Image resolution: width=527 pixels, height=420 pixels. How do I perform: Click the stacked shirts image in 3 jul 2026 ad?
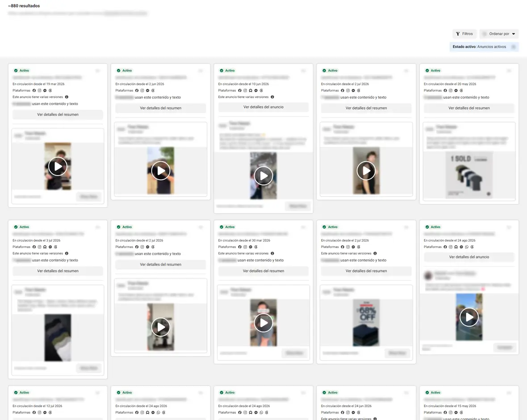tap(58, 338)
